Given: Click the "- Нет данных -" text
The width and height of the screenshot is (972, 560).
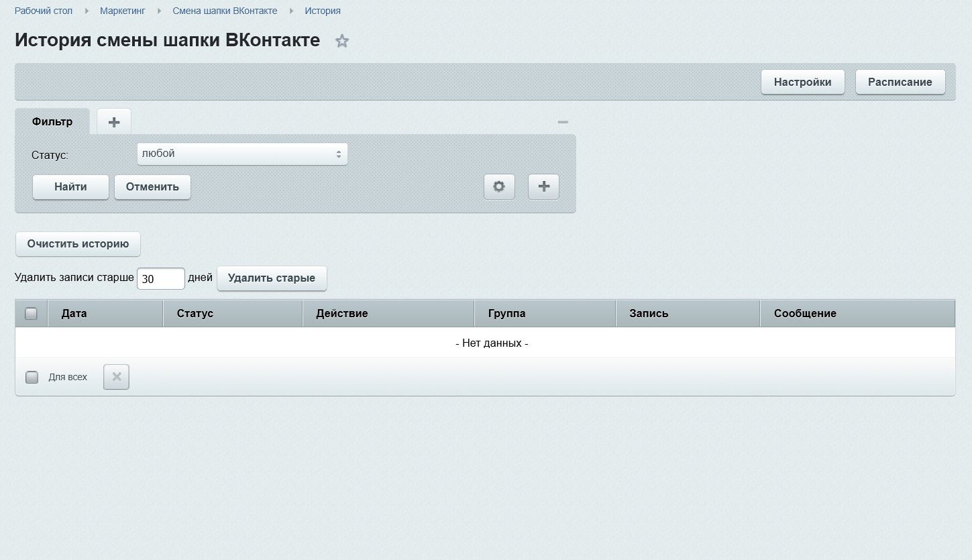Looking at the screenshot, I should pyautogui.click(x=492, y=343).
